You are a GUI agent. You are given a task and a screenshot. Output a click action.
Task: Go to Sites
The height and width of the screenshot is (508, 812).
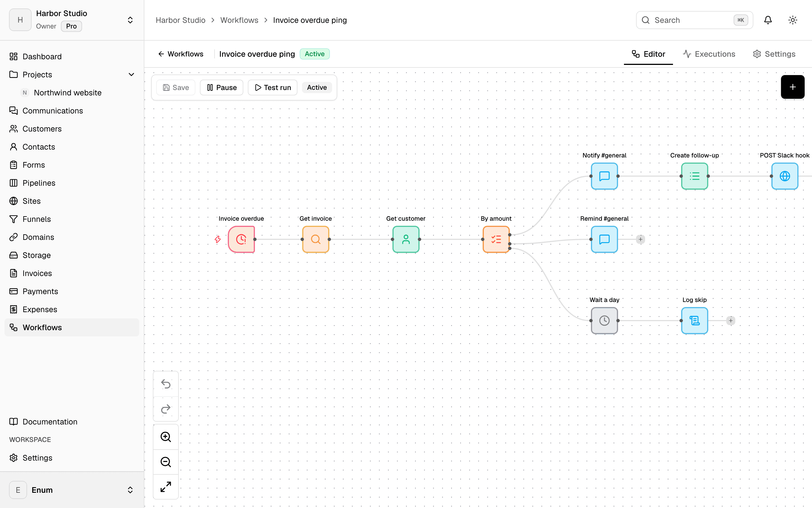(x=72, y=201)
